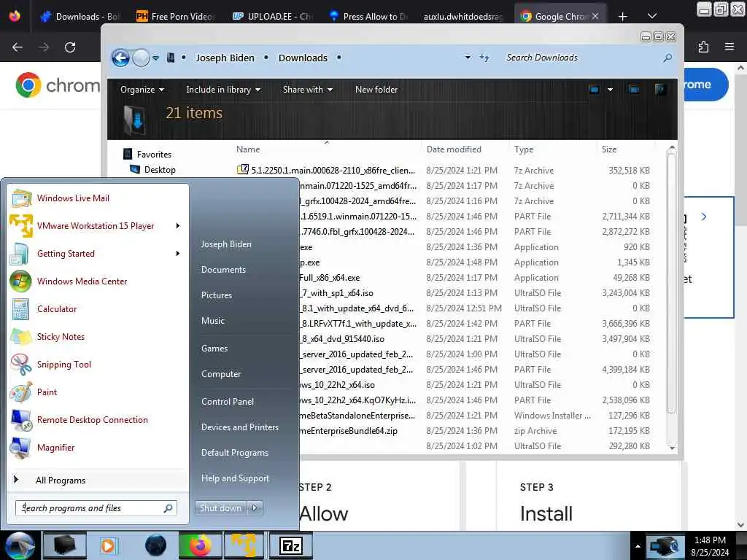Click Downloads in address breadcrumb
This screenshot has width=747, height=560.
(x=303, y=58)
